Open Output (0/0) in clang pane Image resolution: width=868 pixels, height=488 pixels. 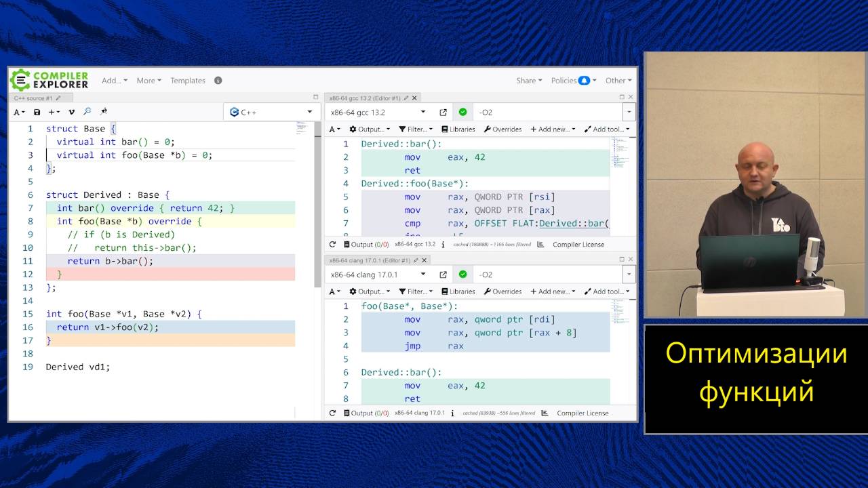click(x=366, y=413)
